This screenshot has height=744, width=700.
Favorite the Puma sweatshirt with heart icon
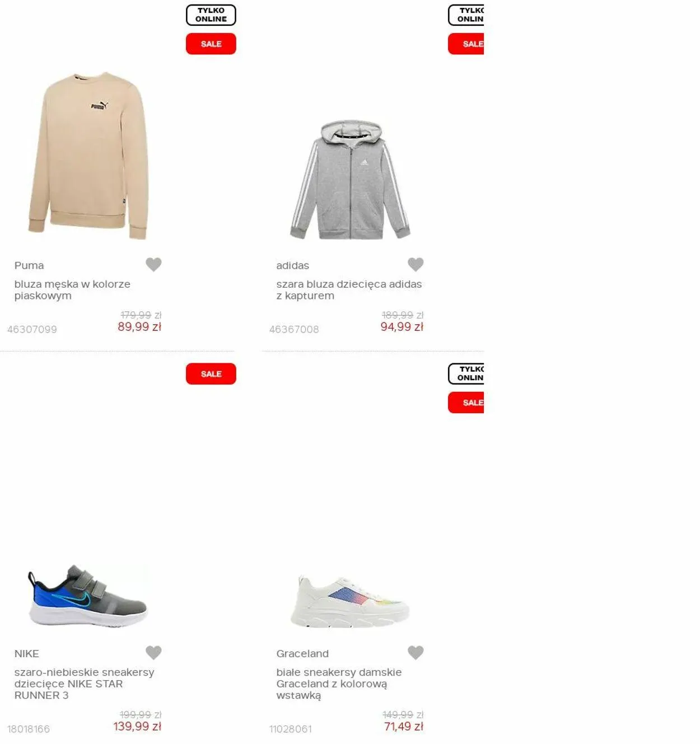153,264
